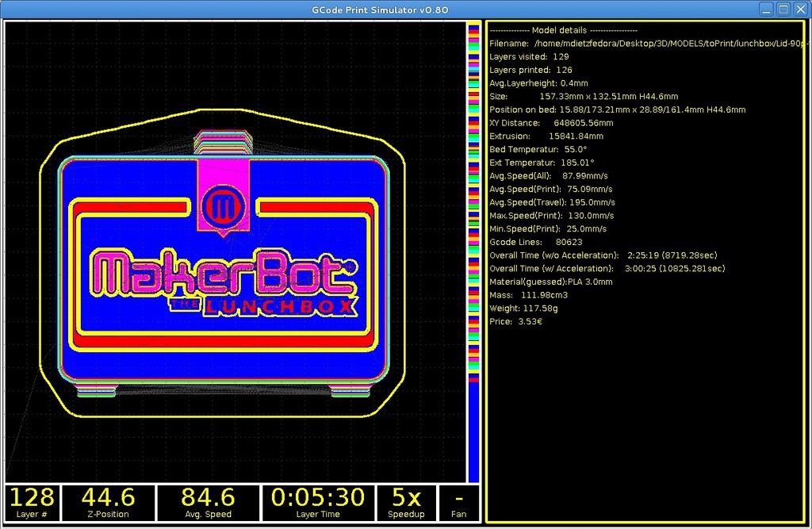Click the circular M logo in preview
812x529 pixels.
[224, 208]
